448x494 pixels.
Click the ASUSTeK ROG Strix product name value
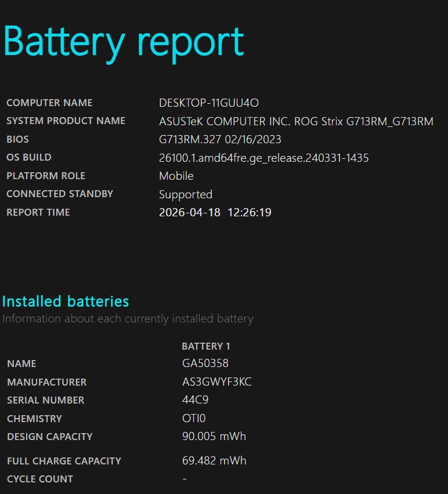(296, 122)
